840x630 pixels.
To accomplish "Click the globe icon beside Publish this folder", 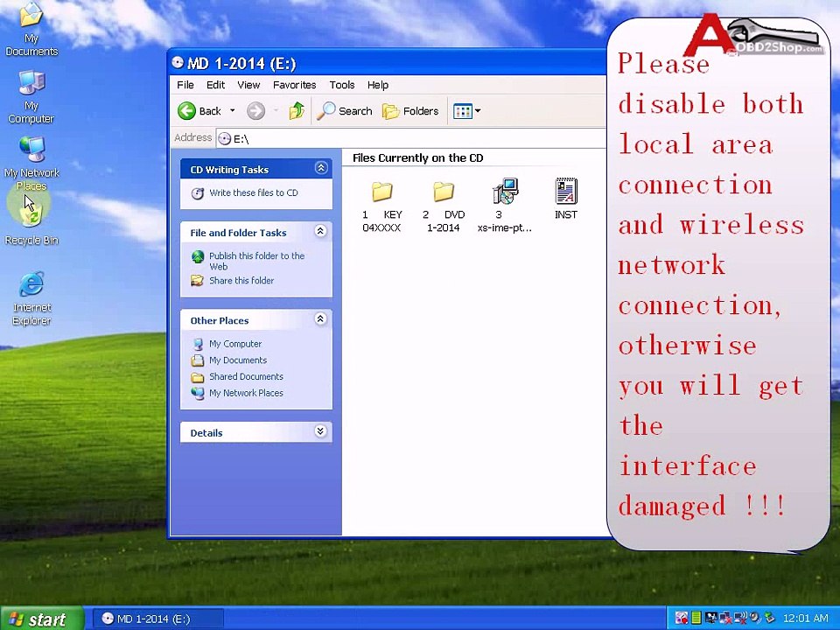I will [x=198, y=257].
